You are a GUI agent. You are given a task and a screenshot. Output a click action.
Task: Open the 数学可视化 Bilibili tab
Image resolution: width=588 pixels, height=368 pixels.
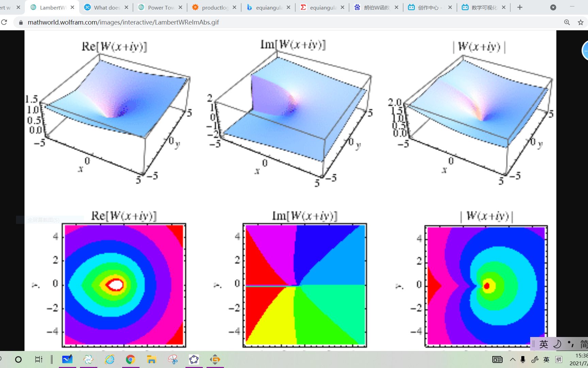(x=483, y=7)
